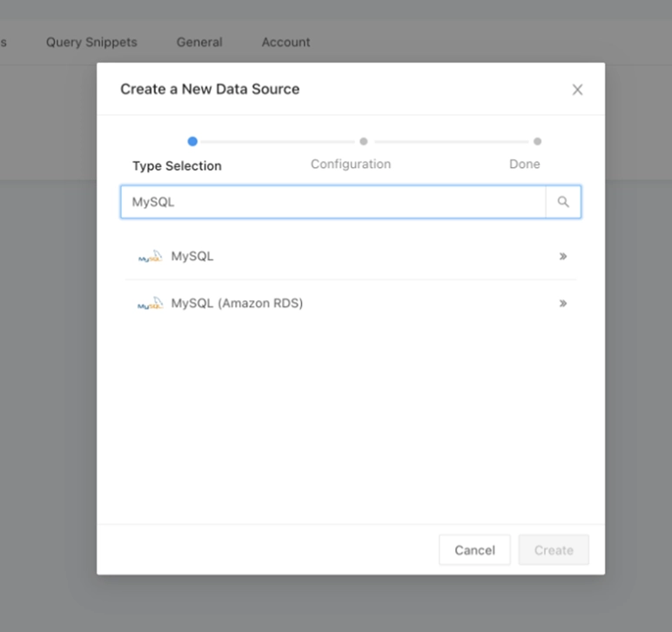Click the Done step dot
Image resolution: width=672 pixels, height=632 pixels.
(x=537, y=141)
